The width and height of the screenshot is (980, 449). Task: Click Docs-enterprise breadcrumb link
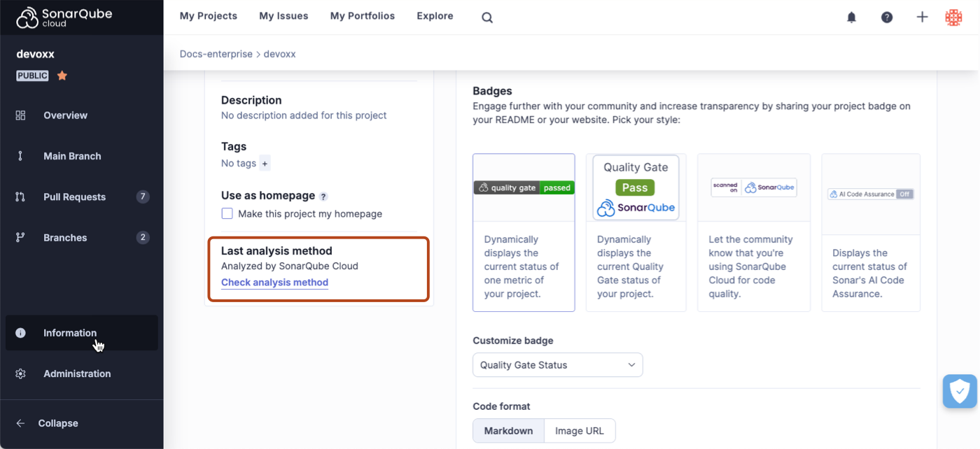point(216,54)
